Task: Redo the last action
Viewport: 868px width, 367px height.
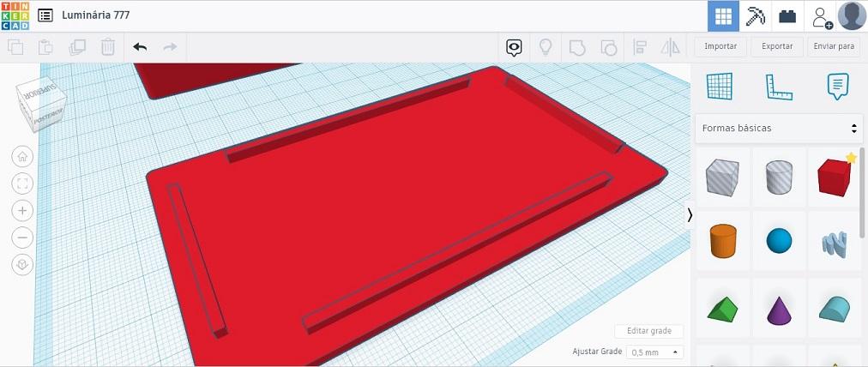Action: 170,48
